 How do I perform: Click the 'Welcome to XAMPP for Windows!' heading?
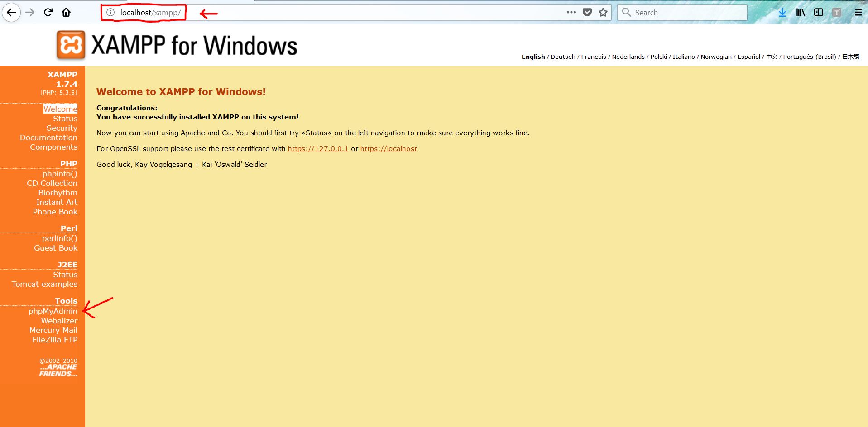pos(181,92)
